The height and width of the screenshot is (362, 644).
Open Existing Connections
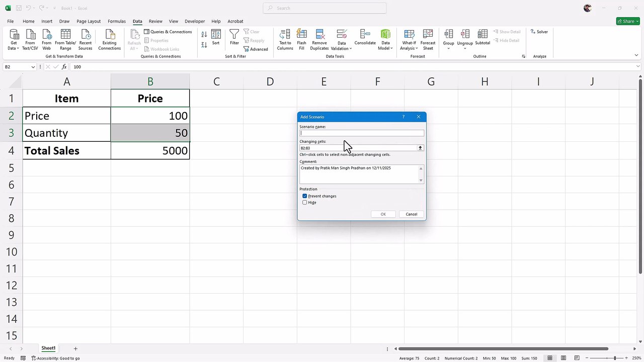(x=110, y=40)
